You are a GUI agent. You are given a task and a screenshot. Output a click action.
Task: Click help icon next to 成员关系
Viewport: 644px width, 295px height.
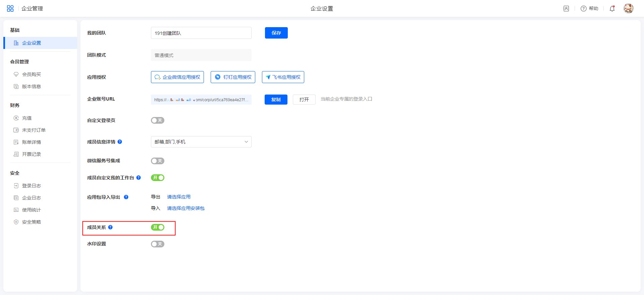(x=110, y=227)
